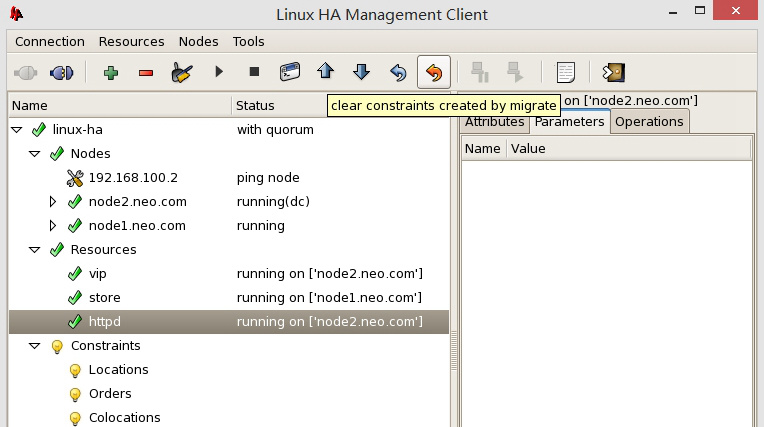Expand the node1.neo.com tree node
Screen dimensions: 764x427
54,226
